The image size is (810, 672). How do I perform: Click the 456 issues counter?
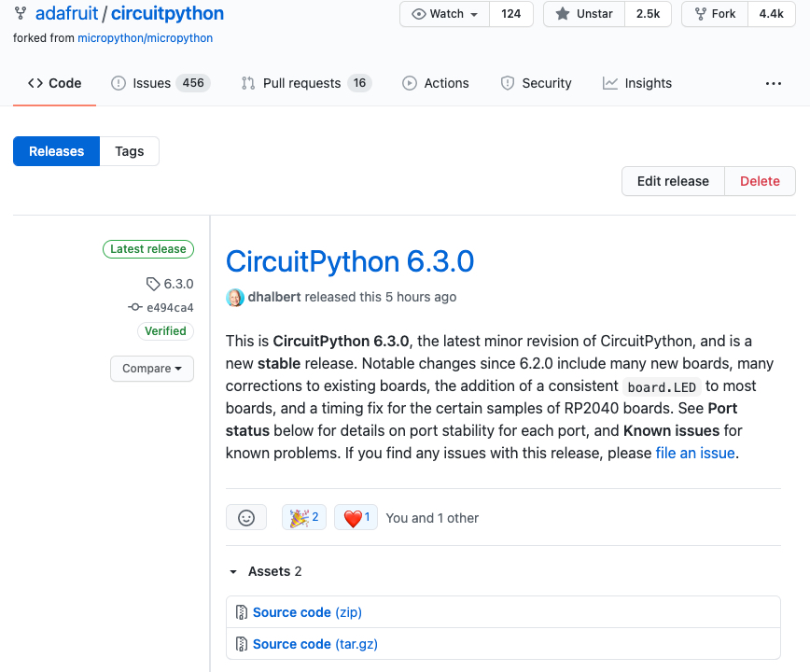point(193,83)
